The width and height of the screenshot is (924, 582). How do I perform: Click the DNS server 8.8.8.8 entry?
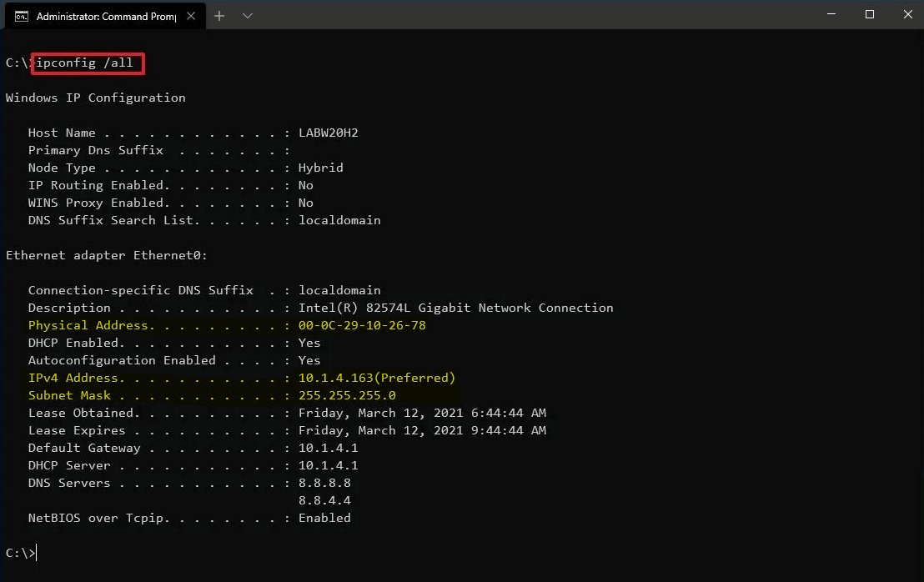[x=324, y=483]
